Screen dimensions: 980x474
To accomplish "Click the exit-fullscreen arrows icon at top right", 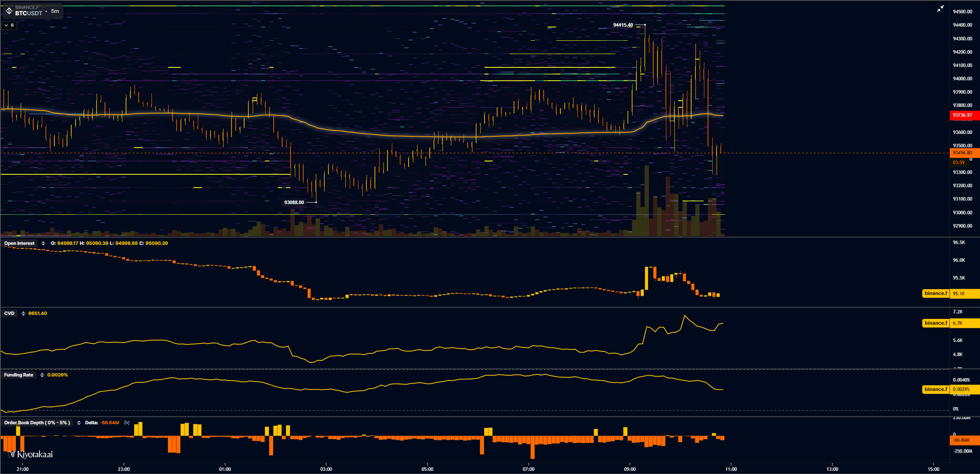I will [940, 9].
